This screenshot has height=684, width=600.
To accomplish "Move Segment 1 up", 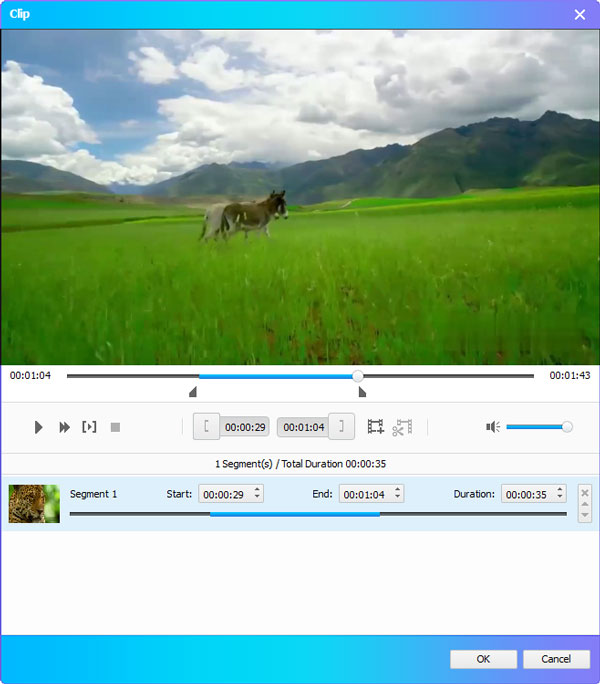I will [x=585, y=504].
